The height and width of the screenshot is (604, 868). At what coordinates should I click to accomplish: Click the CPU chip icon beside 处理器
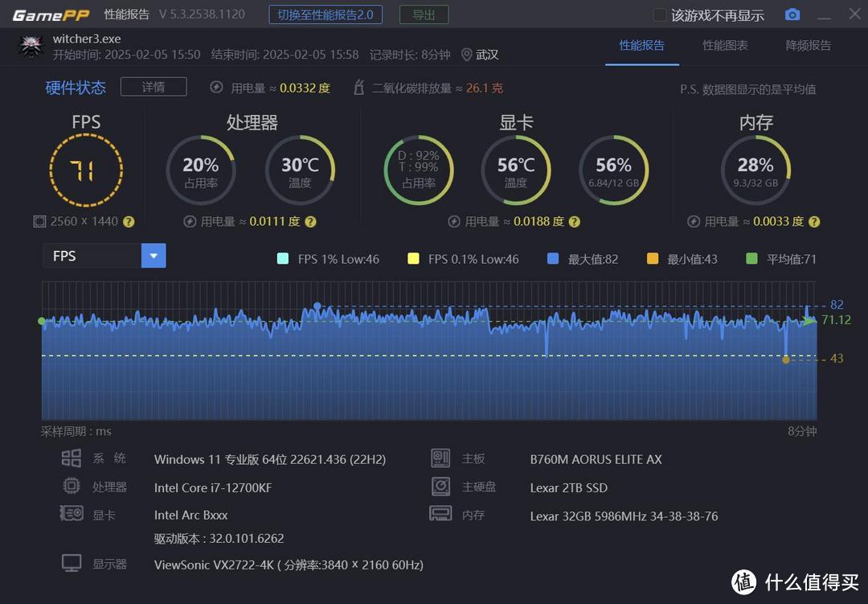(x=72, y=486)
